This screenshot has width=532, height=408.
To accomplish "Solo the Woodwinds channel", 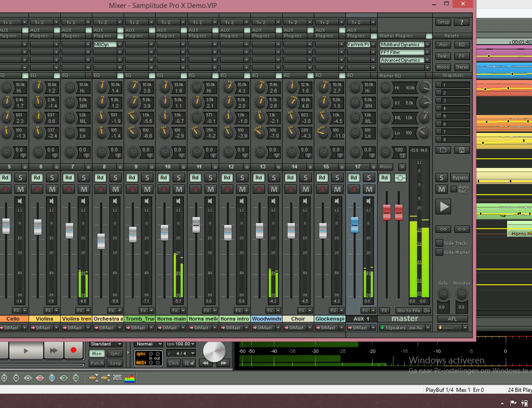I will 274,178.
